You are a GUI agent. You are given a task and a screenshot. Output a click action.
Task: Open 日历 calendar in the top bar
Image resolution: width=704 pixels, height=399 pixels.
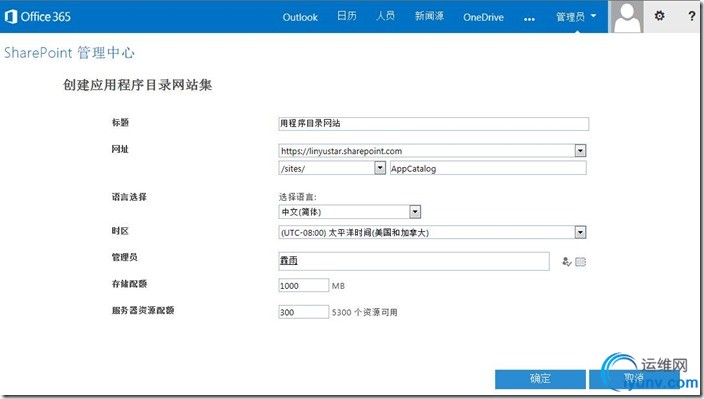tap(347, 16)
